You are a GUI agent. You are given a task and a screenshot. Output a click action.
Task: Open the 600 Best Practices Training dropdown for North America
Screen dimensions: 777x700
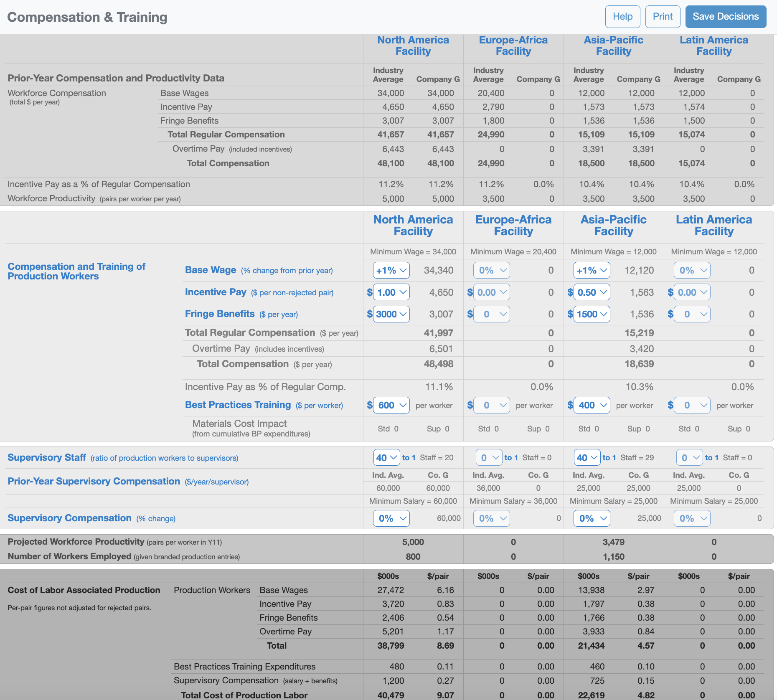click(x=391, y=405)
